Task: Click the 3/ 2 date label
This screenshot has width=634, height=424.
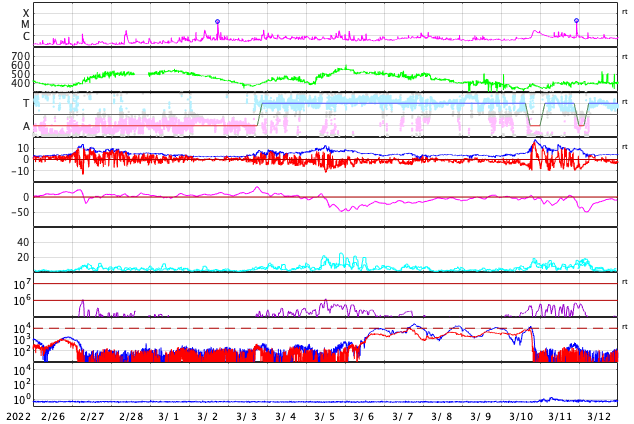Action: coord(208,416)
